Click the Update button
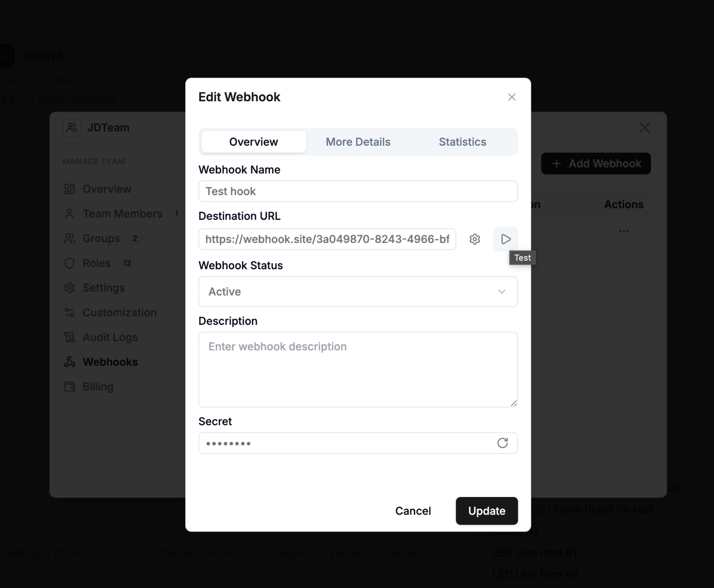Viewport: 714px width, 588px height. pos(487,511)
